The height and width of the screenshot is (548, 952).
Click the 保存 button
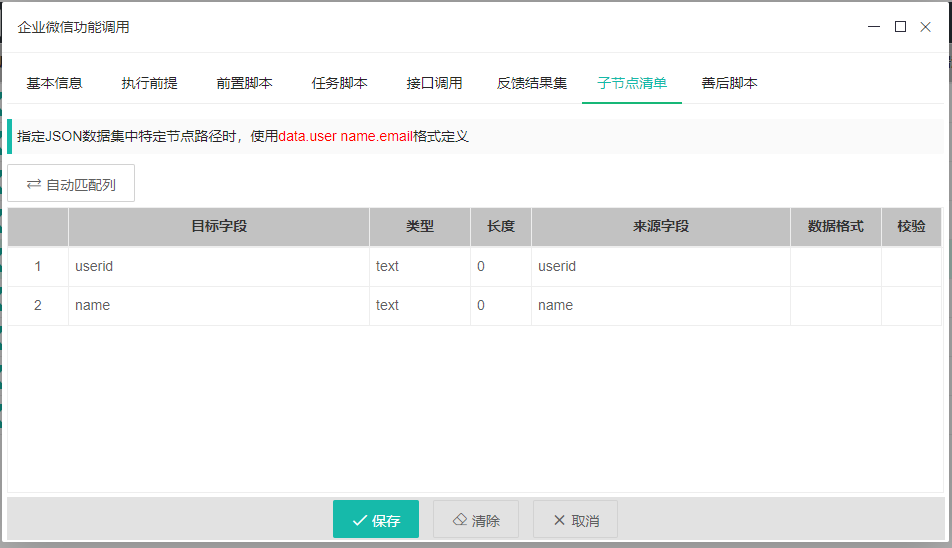(x=376, y=519)
